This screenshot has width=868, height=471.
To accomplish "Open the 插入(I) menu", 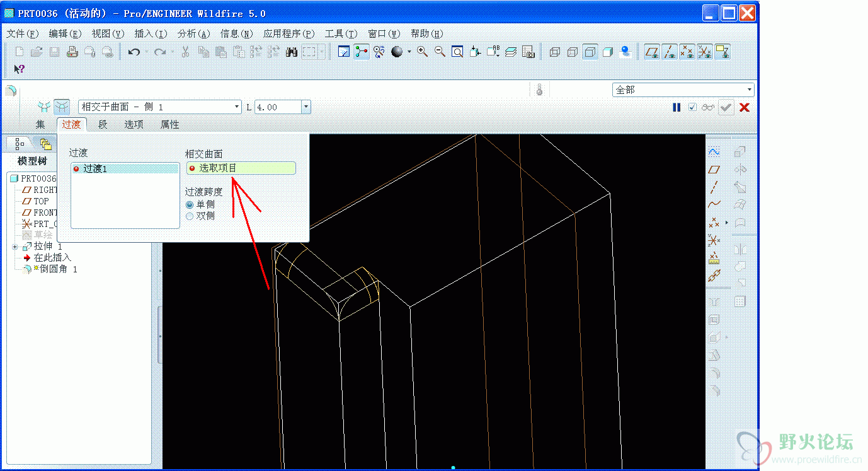I will 151,33.
